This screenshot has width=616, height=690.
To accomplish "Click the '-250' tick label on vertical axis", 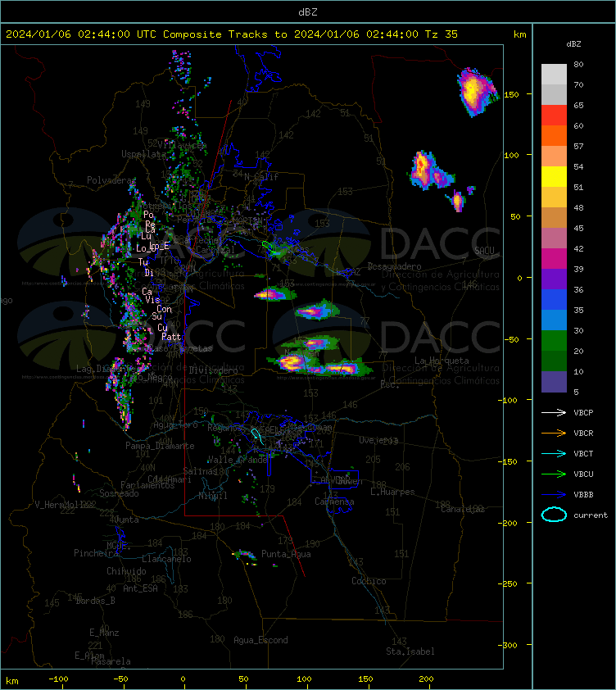I will 510,583.
